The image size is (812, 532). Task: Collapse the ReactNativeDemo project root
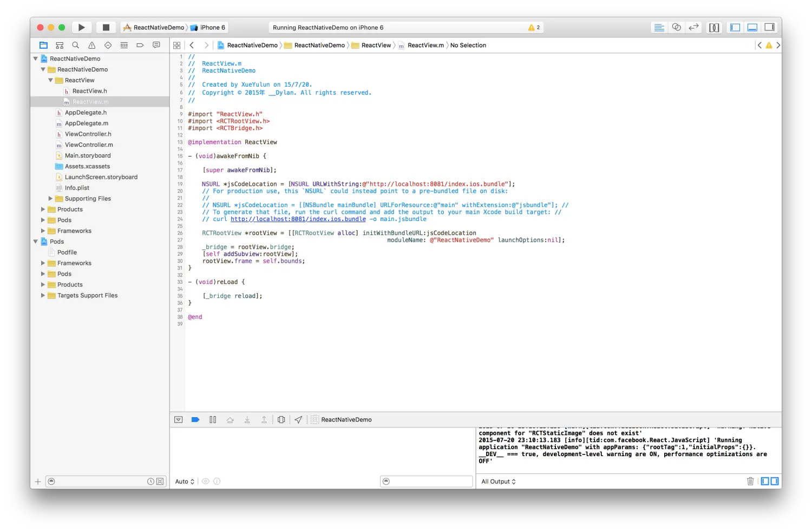click(x=36, y=59)
